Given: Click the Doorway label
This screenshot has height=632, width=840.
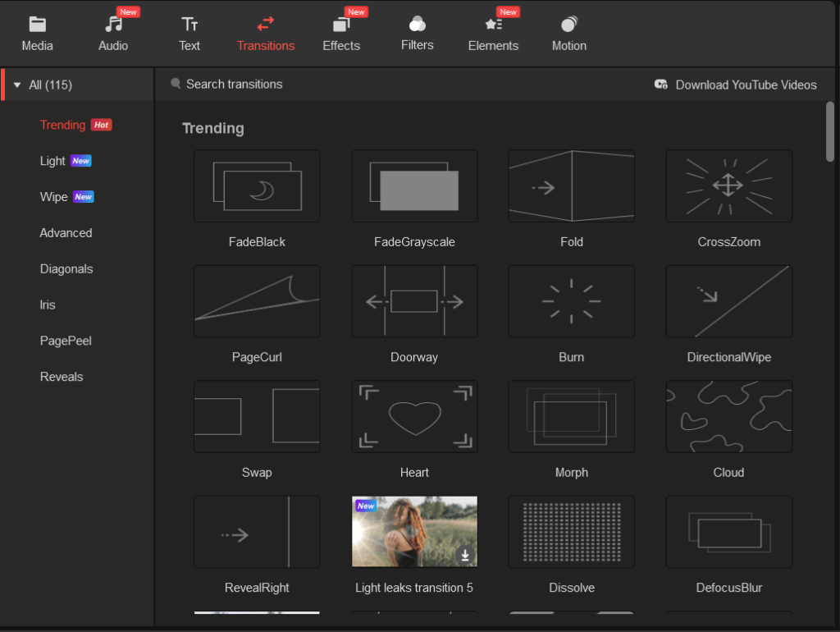Looking at the screenshot, I should pyautogui.click(x=414, y=357).
